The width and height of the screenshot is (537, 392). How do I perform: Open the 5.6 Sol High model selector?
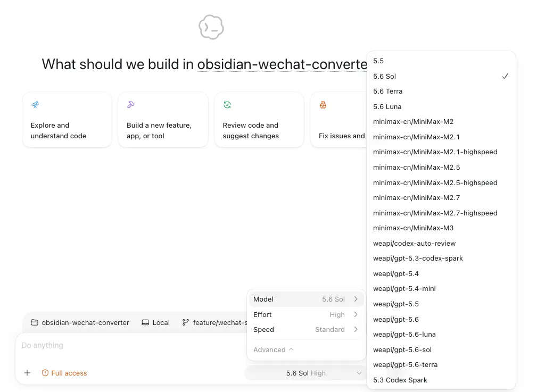305,373
